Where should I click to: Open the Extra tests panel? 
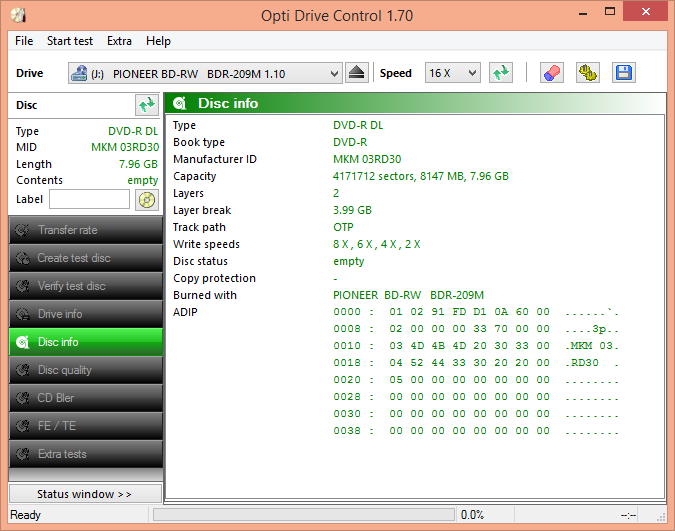click(86, 454)
